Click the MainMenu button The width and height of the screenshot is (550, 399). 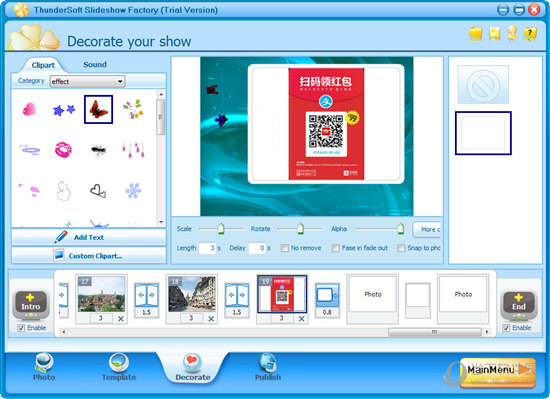[x=497, y=372]
